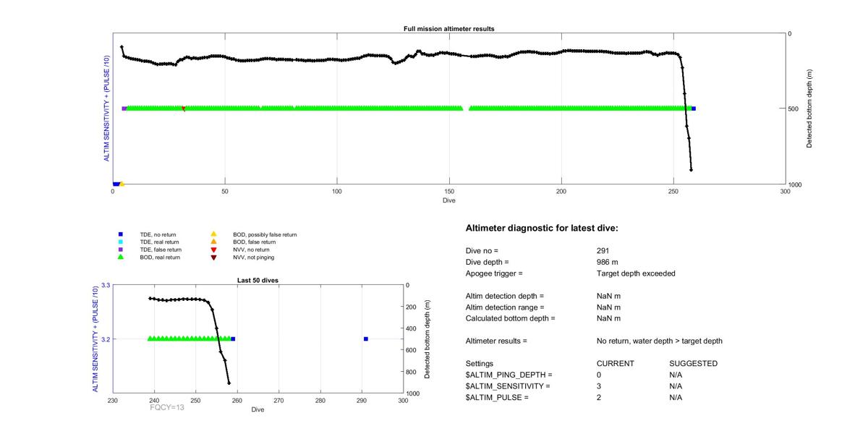Click the current value '2' for $ALTIM_PULSE

coord(599,397)
